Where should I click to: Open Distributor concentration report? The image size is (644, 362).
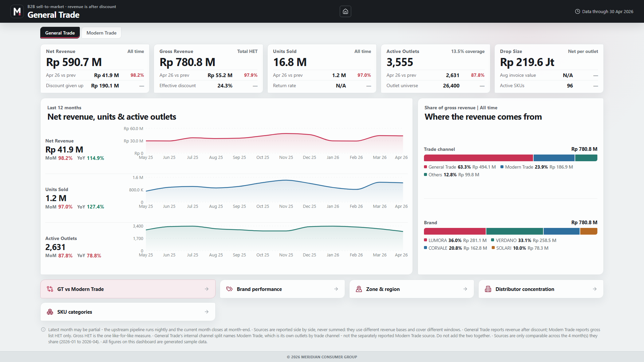[x=541, y=289]
